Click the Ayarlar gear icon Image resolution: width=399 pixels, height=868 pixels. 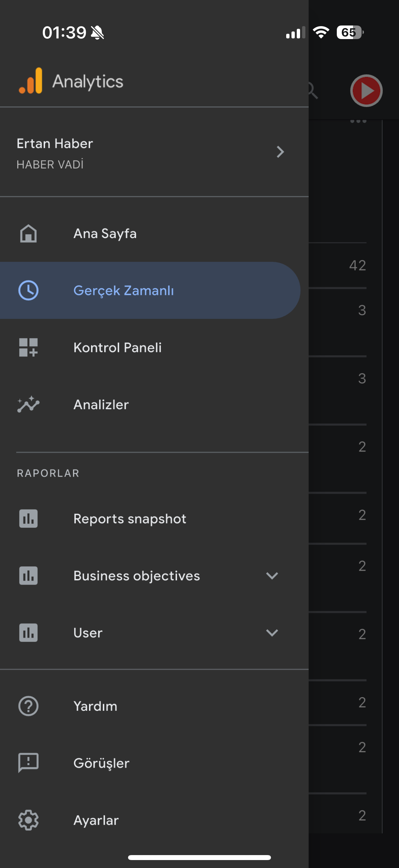click(x=28, y=820)
